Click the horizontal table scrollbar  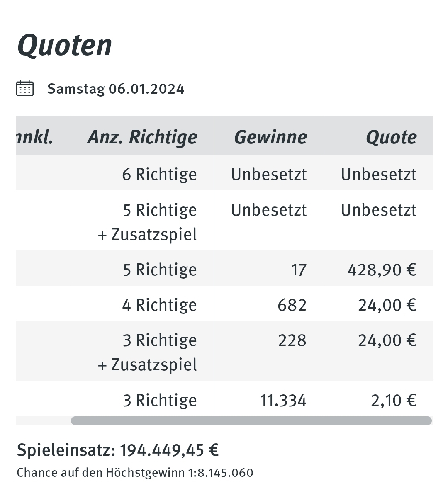[x=251, y=420]
